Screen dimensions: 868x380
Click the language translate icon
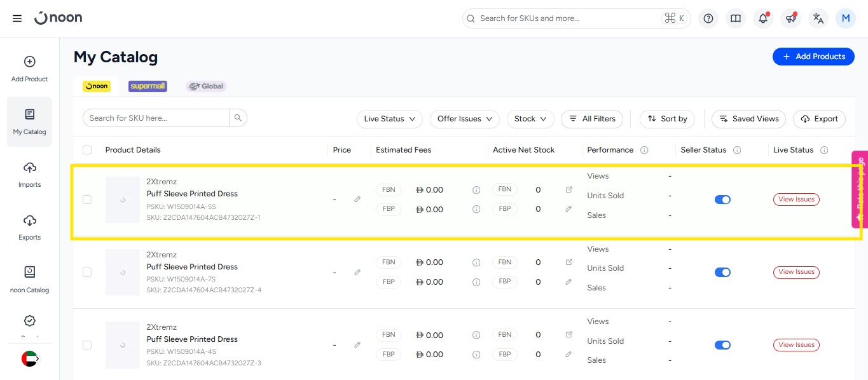[x=818, y=18]
